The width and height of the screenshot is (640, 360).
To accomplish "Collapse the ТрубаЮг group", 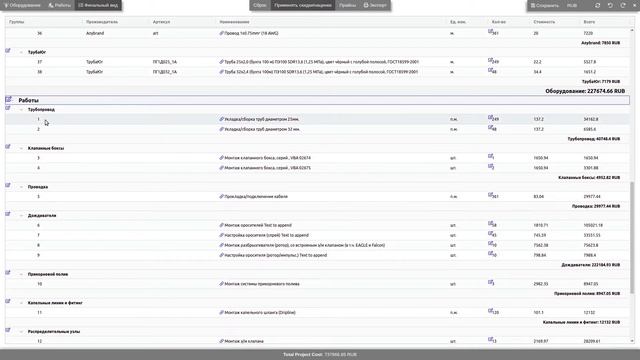I will [x=21, y=52].
